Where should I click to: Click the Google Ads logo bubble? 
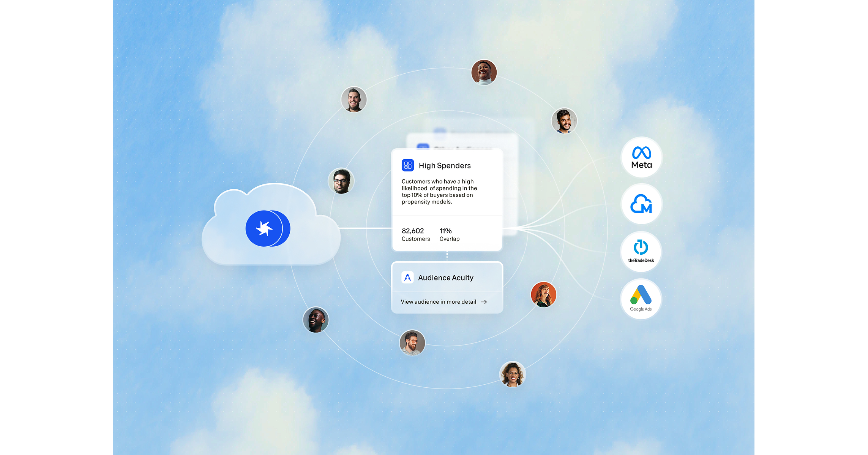[641, 299]
